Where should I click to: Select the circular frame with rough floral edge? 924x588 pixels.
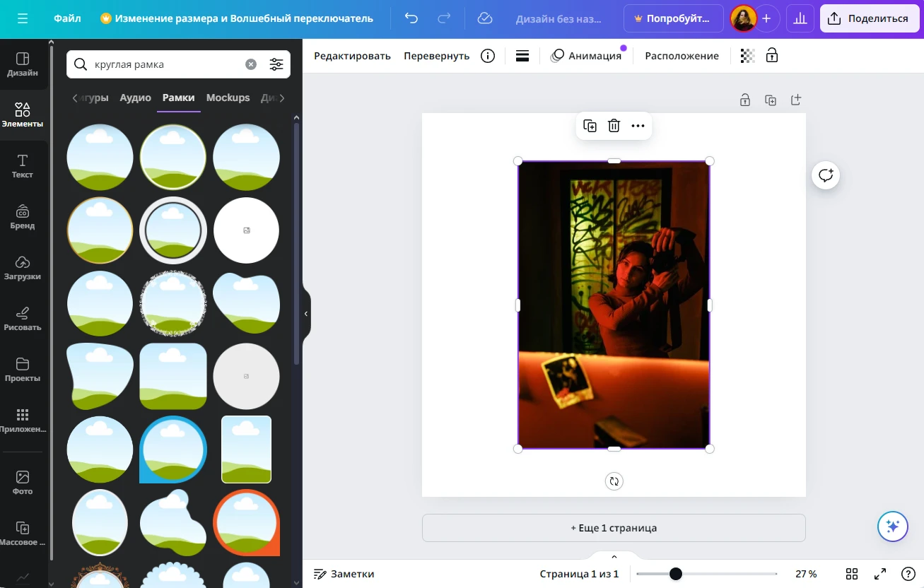[x=173, y=304]
